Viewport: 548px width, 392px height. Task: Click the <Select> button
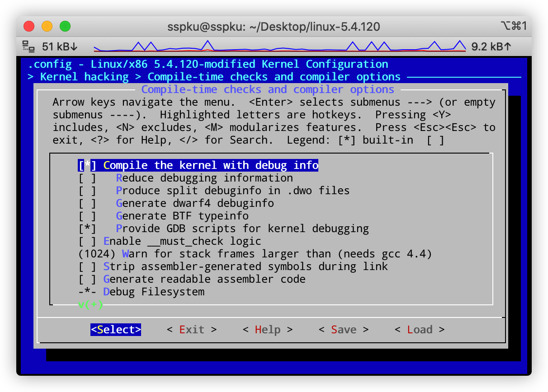pos(116,330)
